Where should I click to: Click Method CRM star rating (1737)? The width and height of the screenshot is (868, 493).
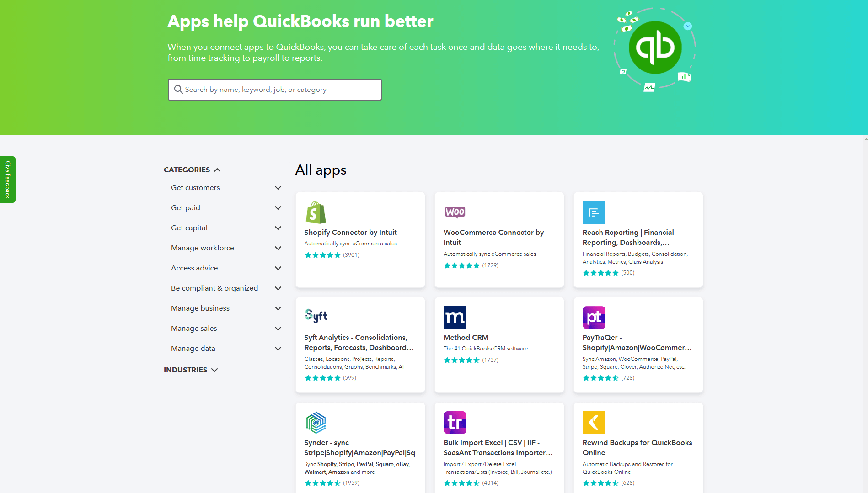(471, 360)
